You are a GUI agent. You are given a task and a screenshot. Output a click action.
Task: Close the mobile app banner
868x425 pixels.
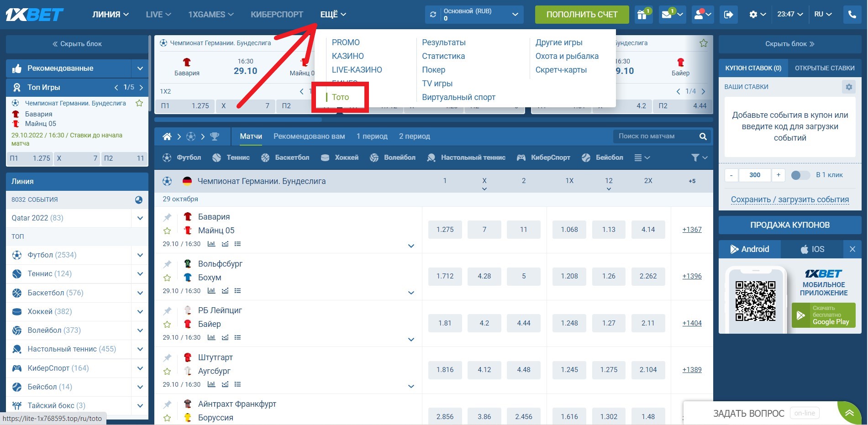click(852, 249)
